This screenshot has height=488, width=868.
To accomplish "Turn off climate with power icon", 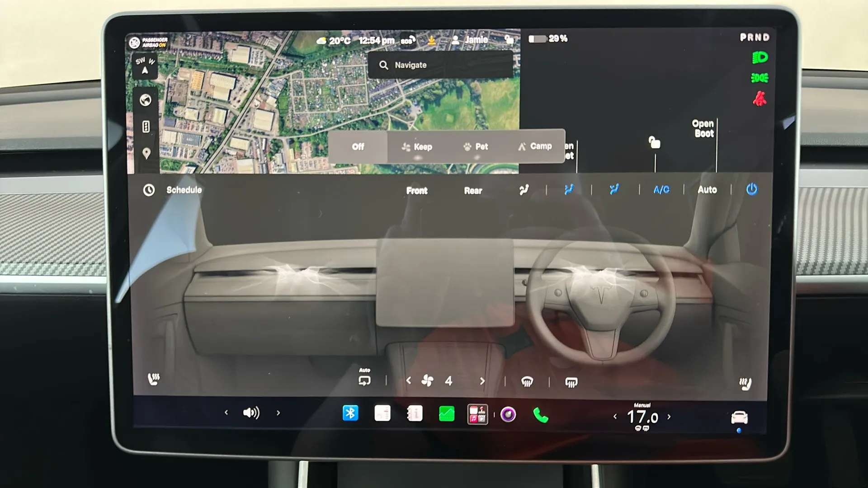I will (752, 189).
